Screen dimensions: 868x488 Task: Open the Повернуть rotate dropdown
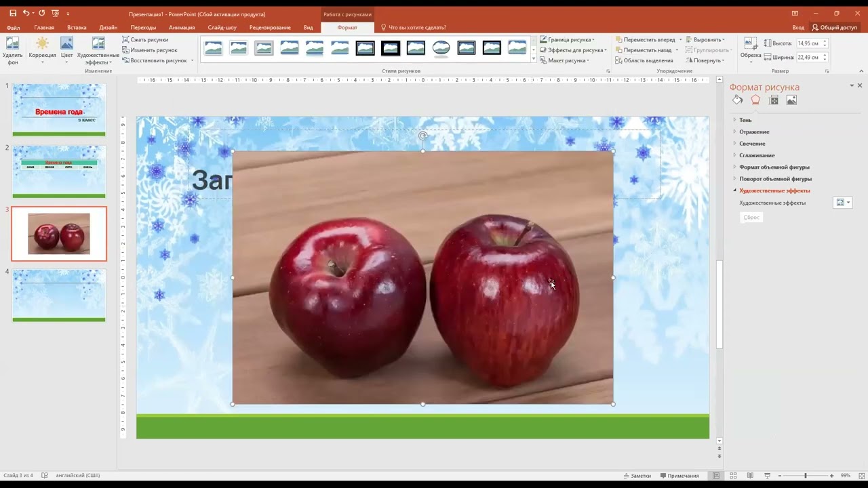(x=705, y=60)
